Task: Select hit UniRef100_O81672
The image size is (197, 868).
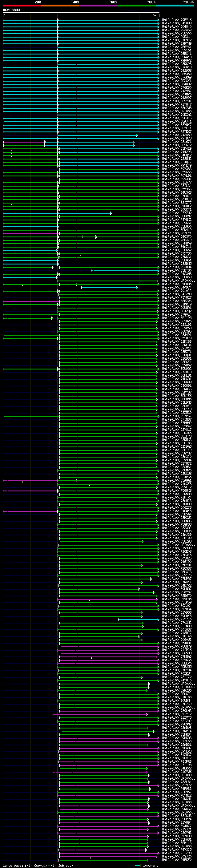Action: [176, 145]
